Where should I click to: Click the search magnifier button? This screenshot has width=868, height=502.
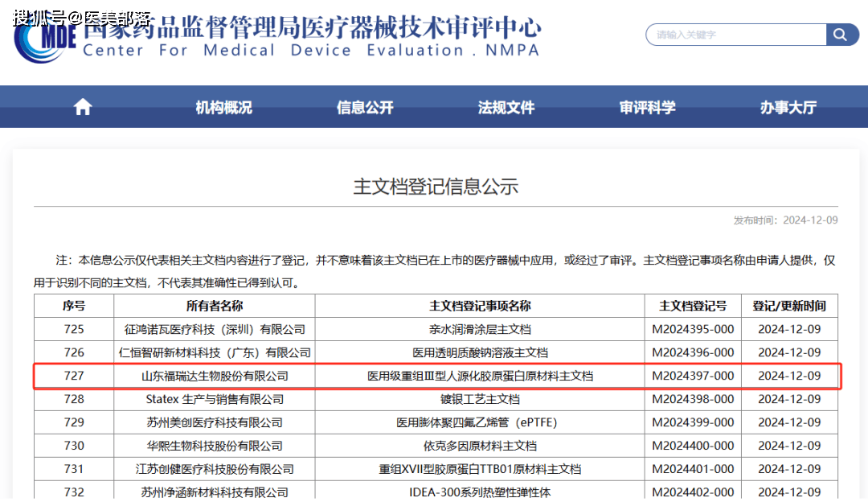click(841, 35)
